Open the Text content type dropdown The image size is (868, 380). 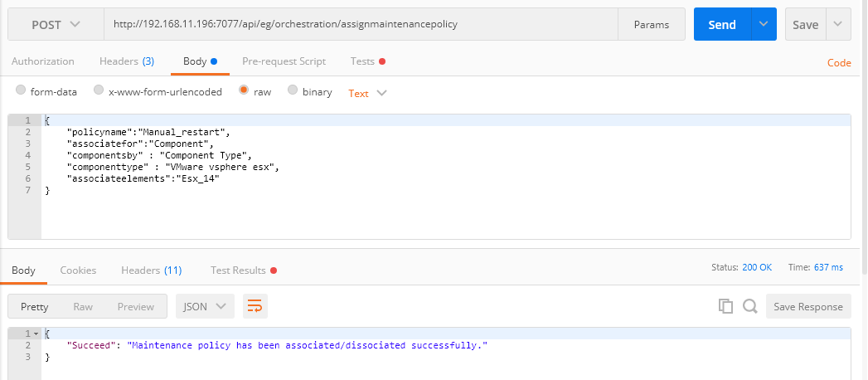coord(367,93)
